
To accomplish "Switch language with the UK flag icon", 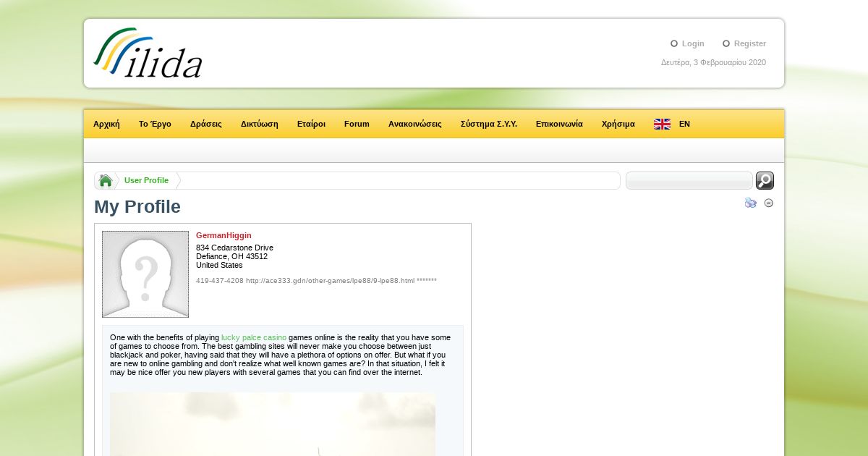I will click(x=662, y=124).
